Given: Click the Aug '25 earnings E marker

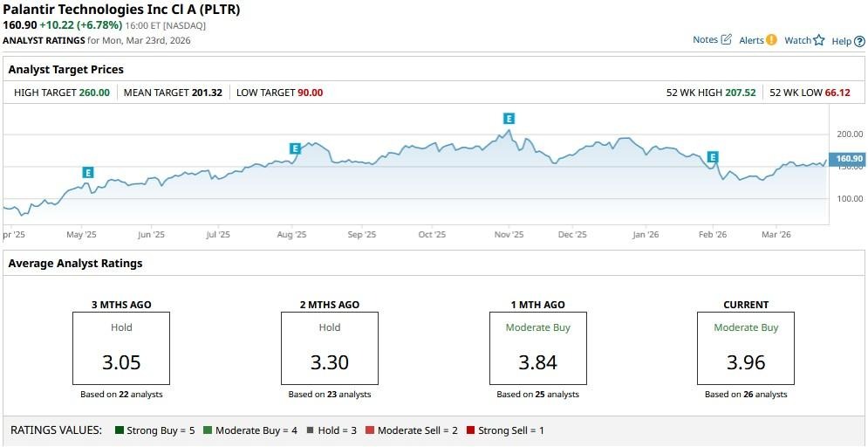Looking at the screenshot, I should pos(295,148).
